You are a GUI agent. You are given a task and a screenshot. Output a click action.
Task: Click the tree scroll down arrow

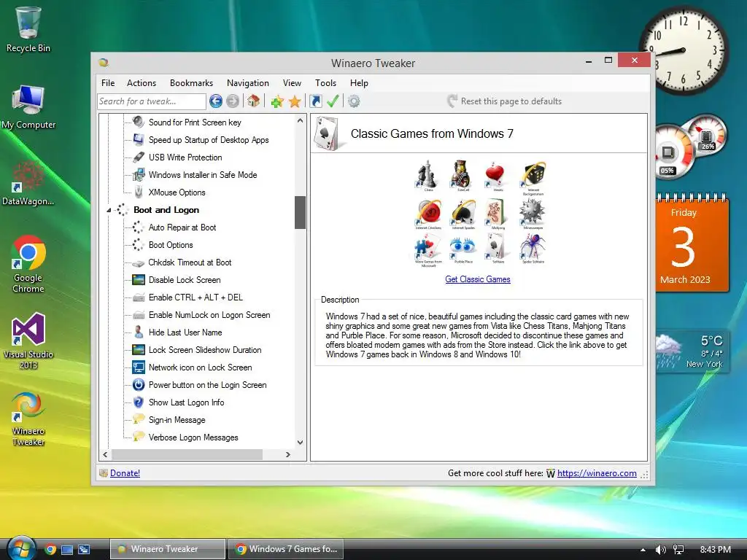tap(300, 443)
